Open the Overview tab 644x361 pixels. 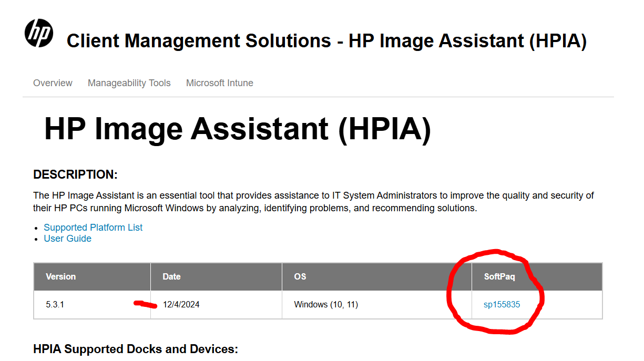(x=53, y=83)
